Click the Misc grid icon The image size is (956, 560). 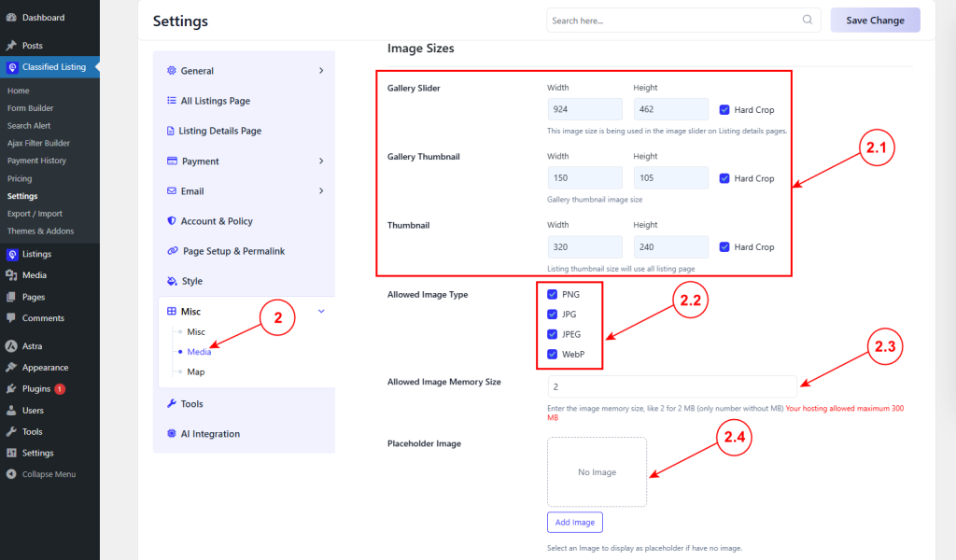pyautogui.click(x=172, y=311)
